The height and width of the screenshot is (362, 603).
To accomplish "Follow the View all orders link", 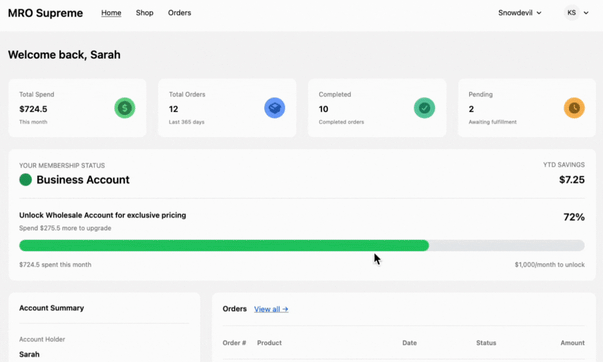I will 271,309.
